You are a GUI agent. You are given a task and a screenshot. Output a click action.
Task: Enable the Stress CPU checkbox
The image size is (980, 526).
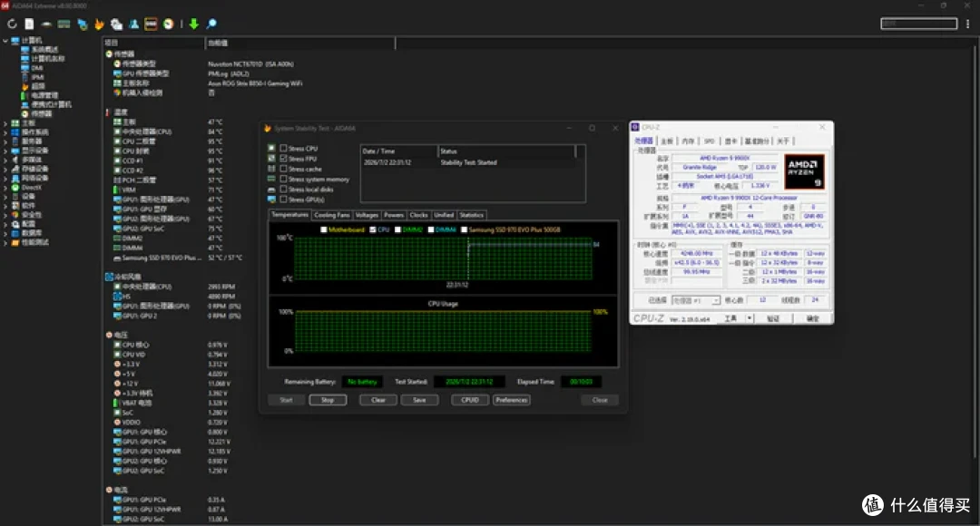coord(284,148)
